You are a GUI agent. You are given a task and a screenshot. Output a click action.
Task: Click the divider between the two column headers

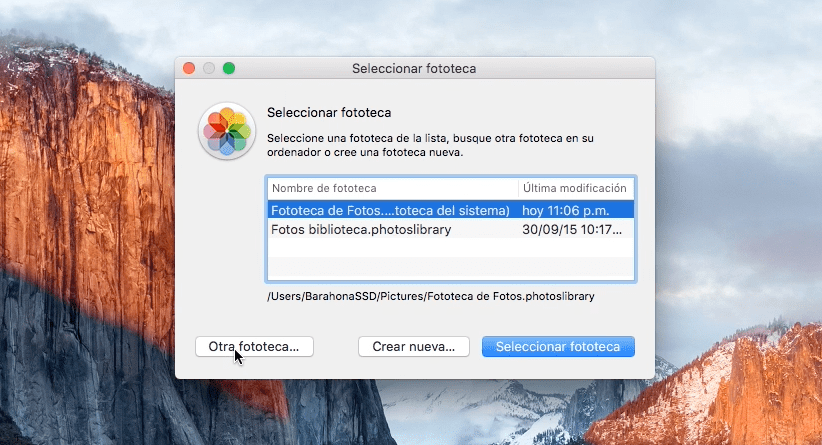[x=518, y=188]
